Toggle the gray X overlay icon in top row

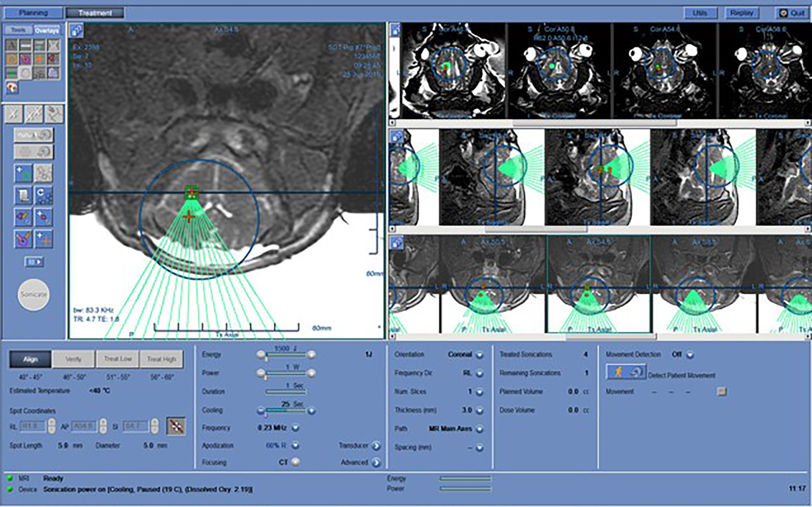point(54,45)
